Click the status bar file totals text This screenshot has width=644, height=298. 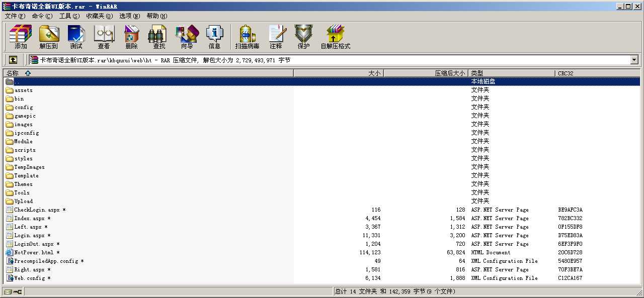(395, 291)
